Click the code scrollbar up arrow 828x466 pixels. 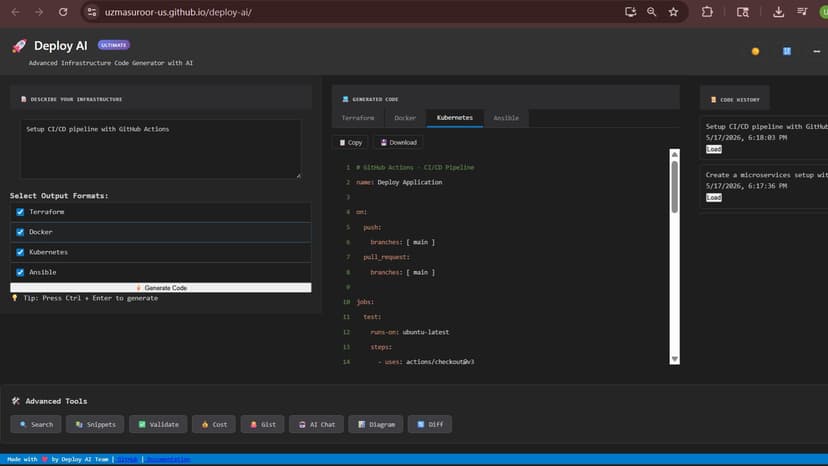(674, 154)
